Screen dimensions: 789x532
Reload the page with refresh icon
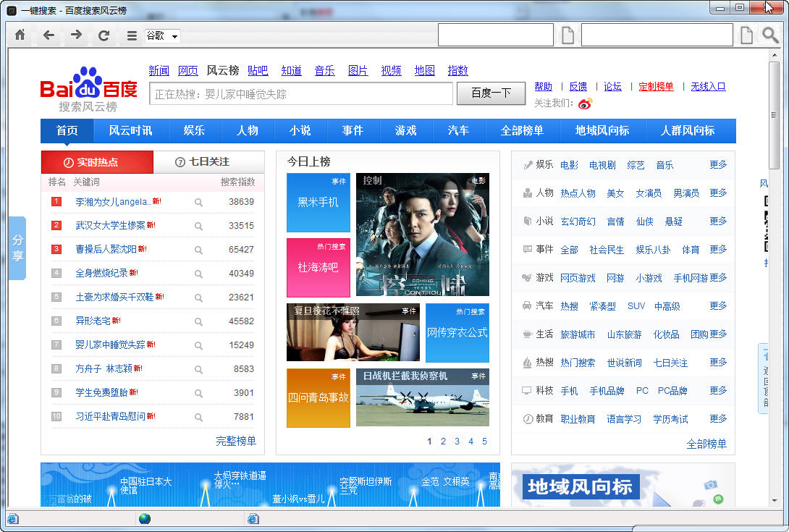tap(104, 35)
